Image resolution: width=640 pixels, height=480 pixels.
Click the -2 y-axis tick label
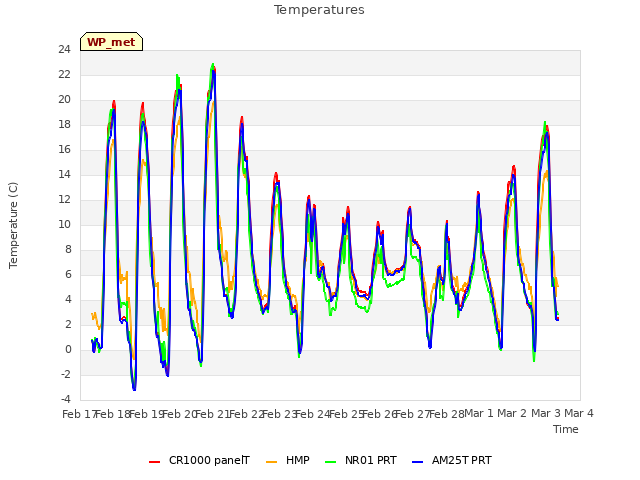point(66,375)
